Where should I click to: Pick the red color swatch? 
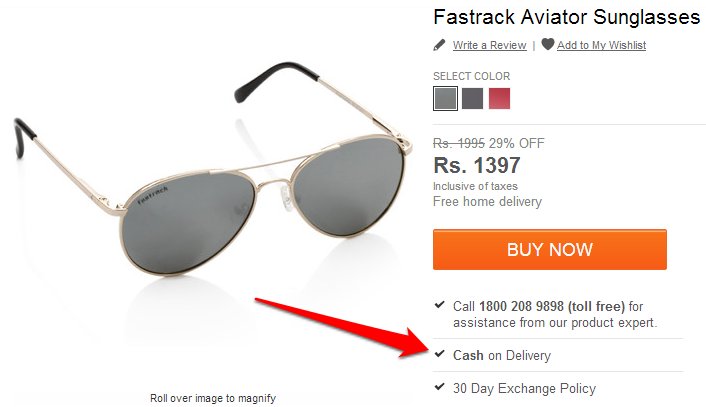tap(499, 98)
